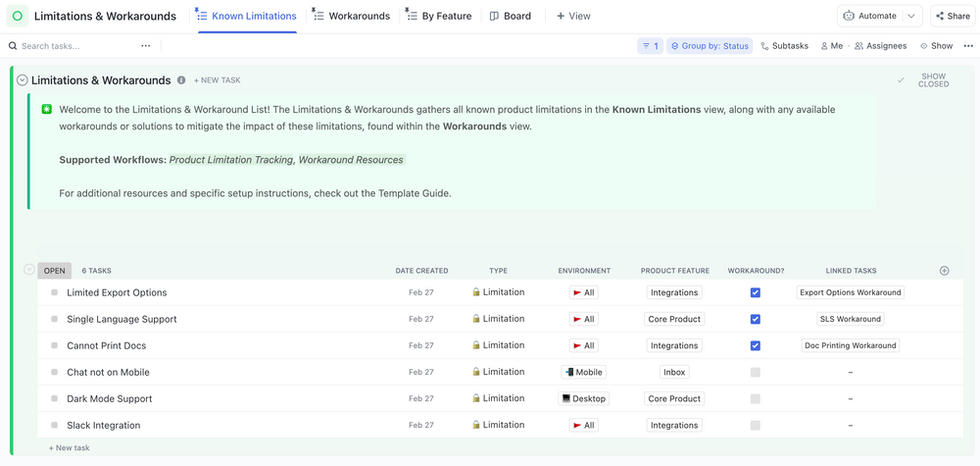Click + NEW TASK beside list title

pos(217,80)
